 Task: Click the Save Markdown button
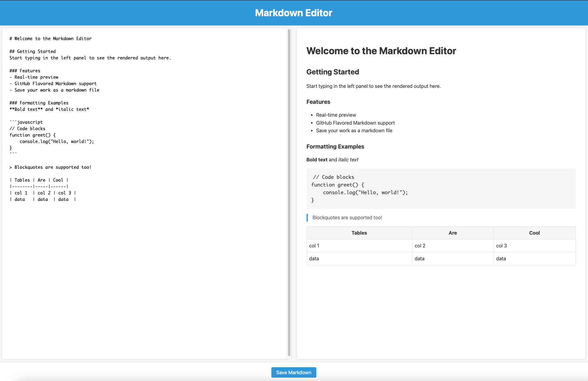click(293, 372)
